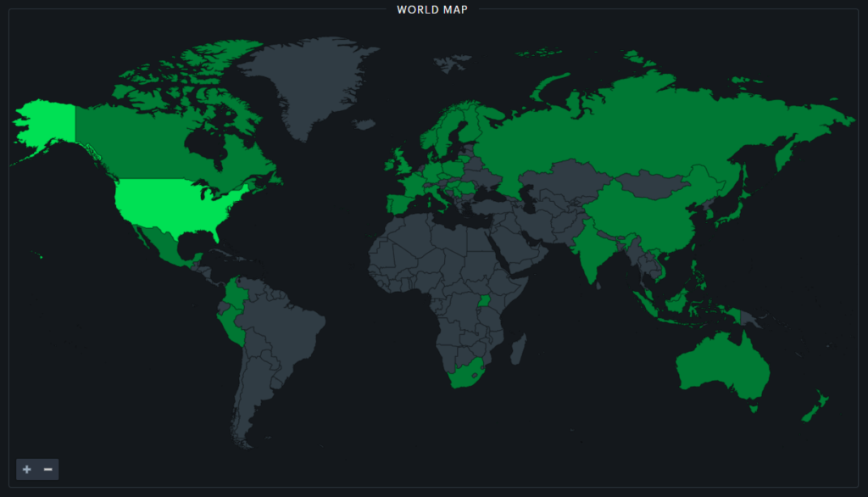Viewport: 868px width, 497px height.
Task: Select Madagascar on the map
Action: pyautogui.click(x=518, y=349)
